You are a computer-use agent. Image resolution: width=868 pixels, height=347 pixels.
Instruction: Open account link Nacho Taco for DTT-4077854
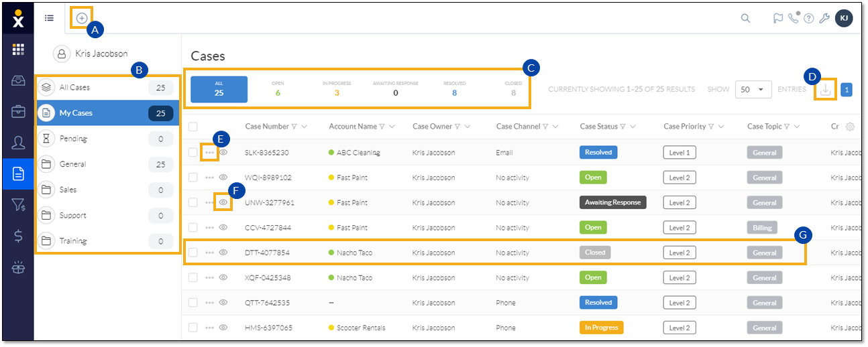tap(354, 253)
